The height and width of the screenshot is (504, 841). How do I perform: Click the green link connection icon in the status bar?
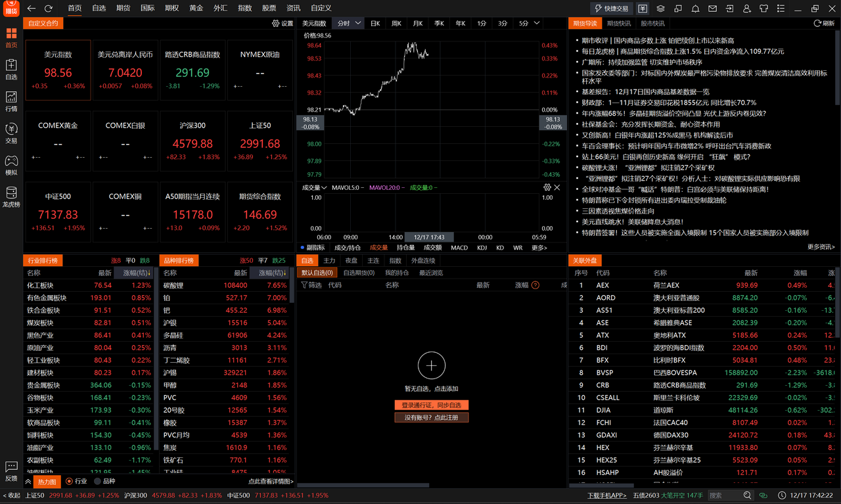pyautogui.click(x=763, y=495)
